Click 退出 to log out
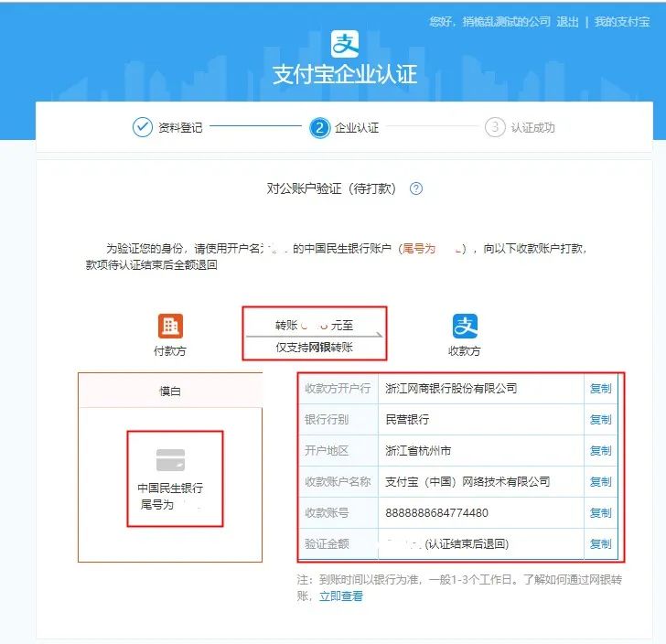This screenshot has width=666, height=644. (567, 22)
